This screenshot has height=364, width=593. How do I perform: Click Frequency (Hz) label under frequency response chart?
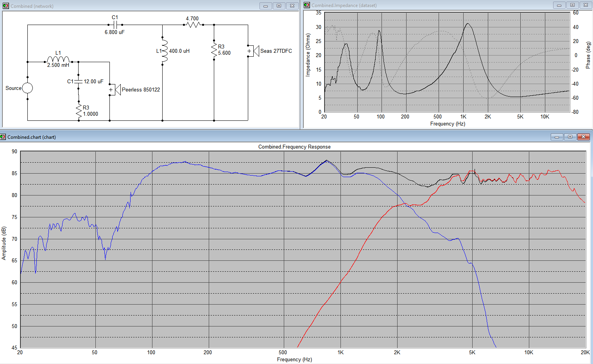pyautogui.click(x=294, y=359)
